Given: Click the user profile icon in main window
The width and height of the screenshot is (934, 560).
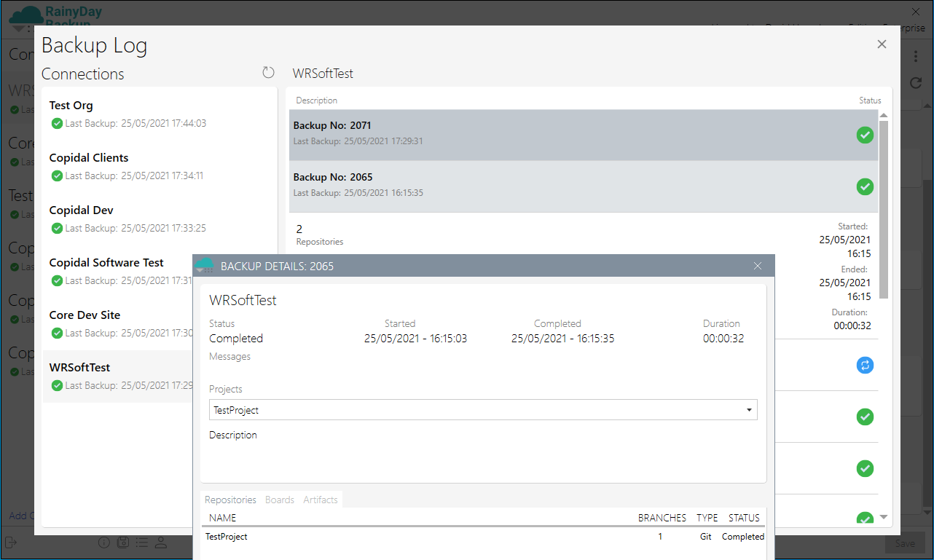Looking at the screenshot, I should tap(161, 543).
